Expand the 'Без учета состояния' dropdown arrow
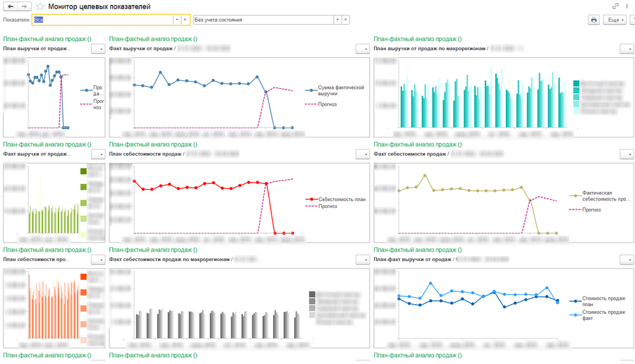Viewport: 635px width, 364px height. [337, 20]
